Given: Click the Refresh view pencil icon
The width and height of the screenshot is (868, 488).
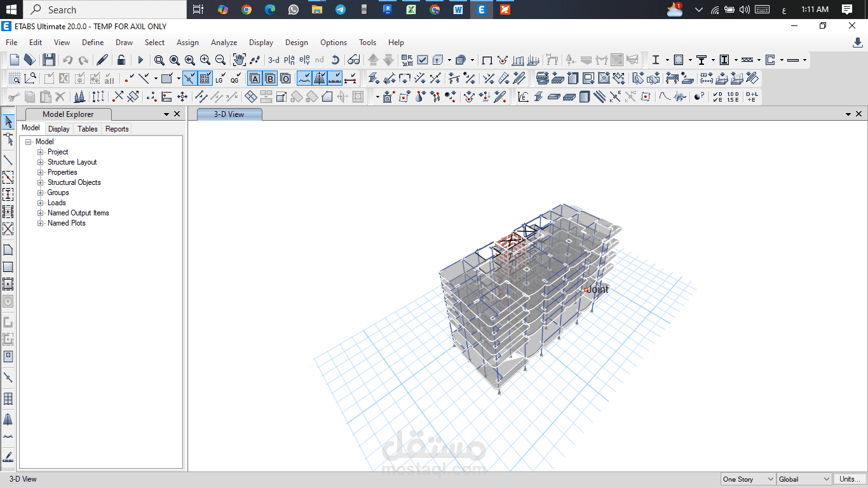Looking at the screenshot, I should tap(102, 60).
